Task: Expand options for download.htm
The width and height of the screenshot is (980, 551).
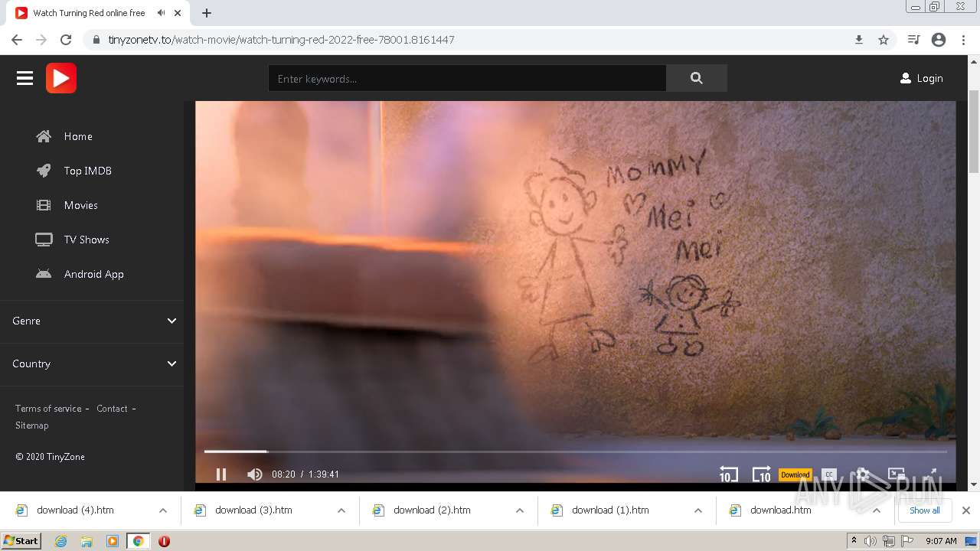Action: [877, 510]
